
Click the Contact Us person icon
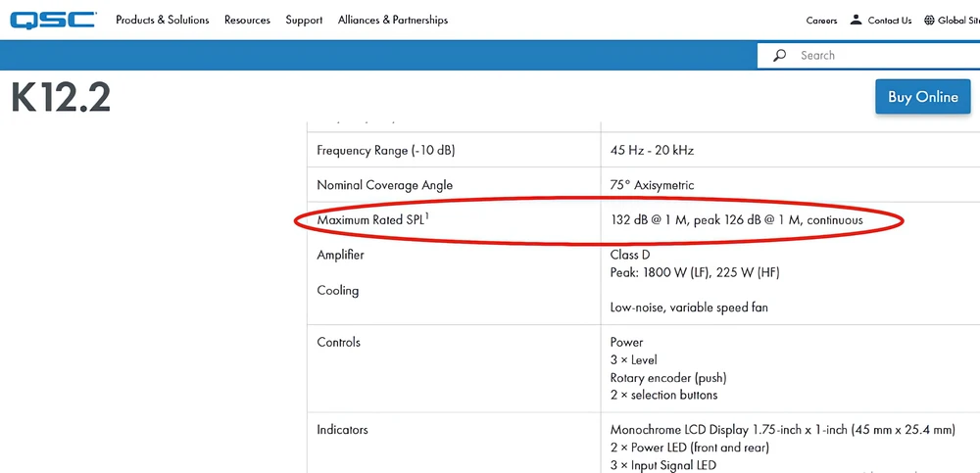(x=856, y=20)
